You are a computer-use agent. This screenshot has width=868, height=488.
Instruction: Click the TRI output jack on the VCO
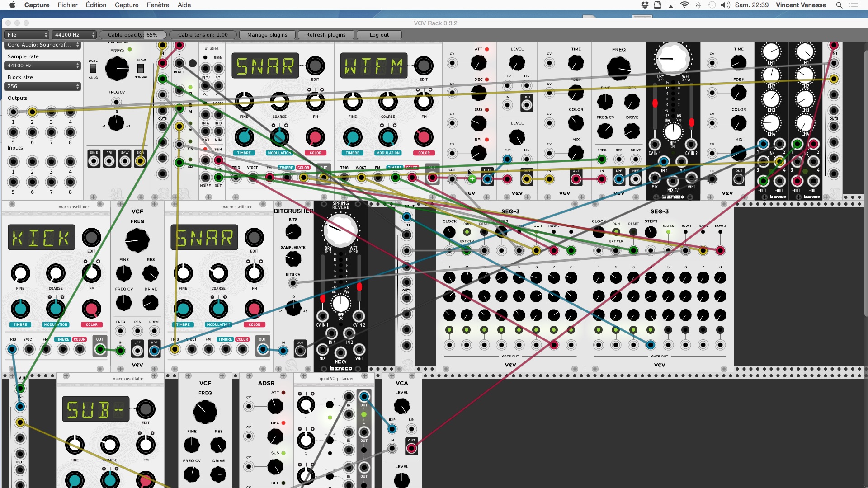[109, 161]
